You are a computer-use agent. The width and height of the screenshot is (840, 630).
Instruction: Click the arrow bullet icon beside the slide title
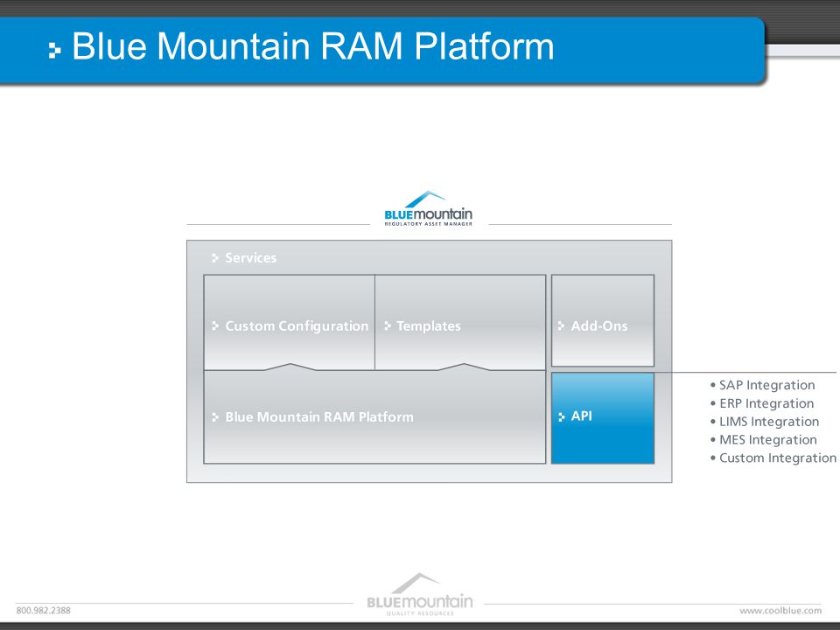pos(54,51)
